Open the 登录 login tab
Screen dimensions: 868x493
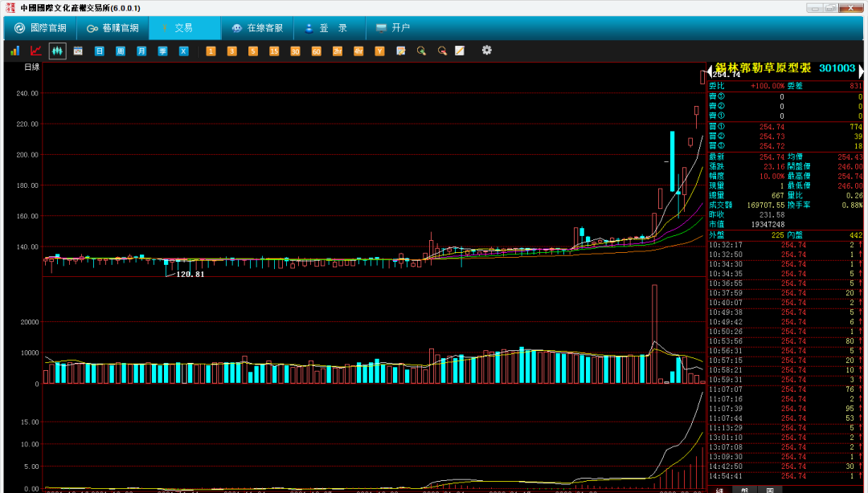[330, 27]
